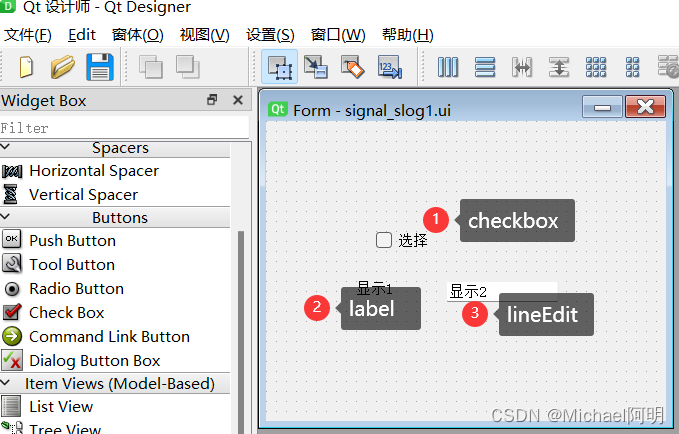Click the Break Layout toolbar icon

point(668,67)
